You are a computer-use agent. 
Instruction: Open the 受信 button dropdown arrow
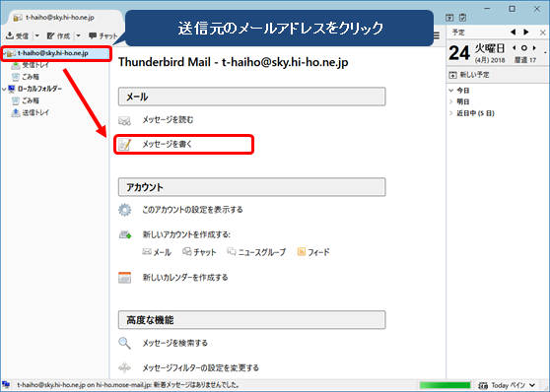click(36, 35)
